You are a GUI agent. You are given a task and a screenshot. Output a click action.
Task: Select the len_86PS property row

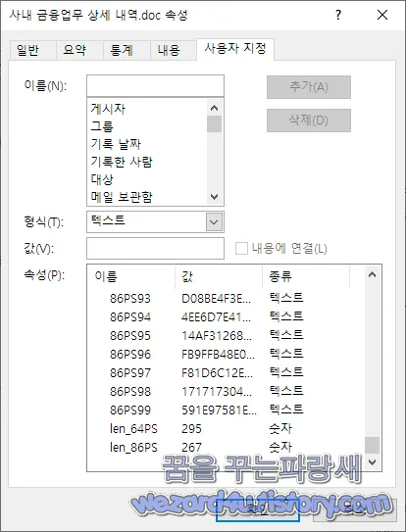226,448
